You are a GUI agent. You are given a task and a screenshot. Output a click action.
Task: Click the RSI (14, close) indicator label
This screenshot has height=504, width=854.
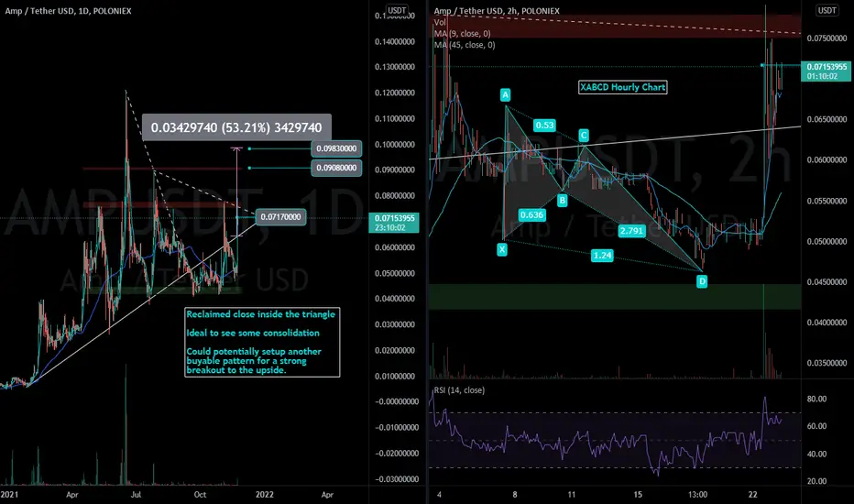click(x=459, y=390)
